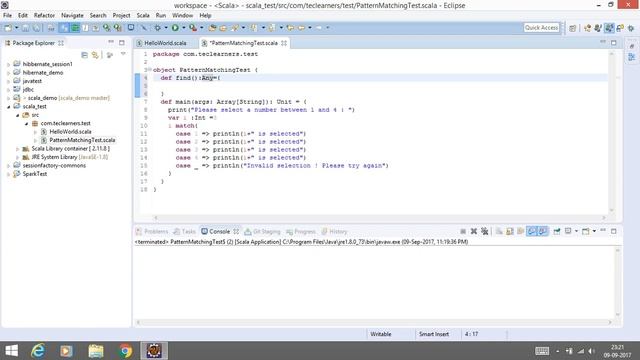The width and height of the screenshot is (640, 360).
Task: Select the jdbc project
Action: pyautogui.click(x=28, y=89)
